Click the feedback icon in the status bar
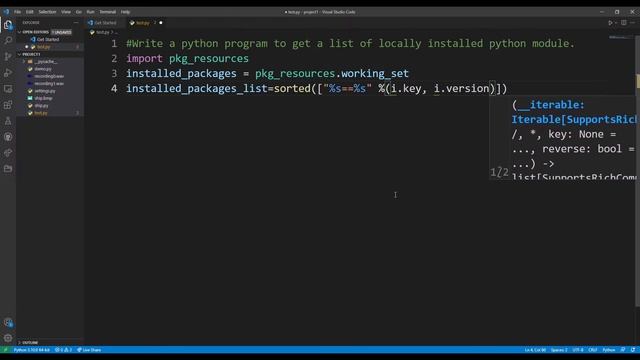This screenshot has width=640, height=360. coord(623,350)
